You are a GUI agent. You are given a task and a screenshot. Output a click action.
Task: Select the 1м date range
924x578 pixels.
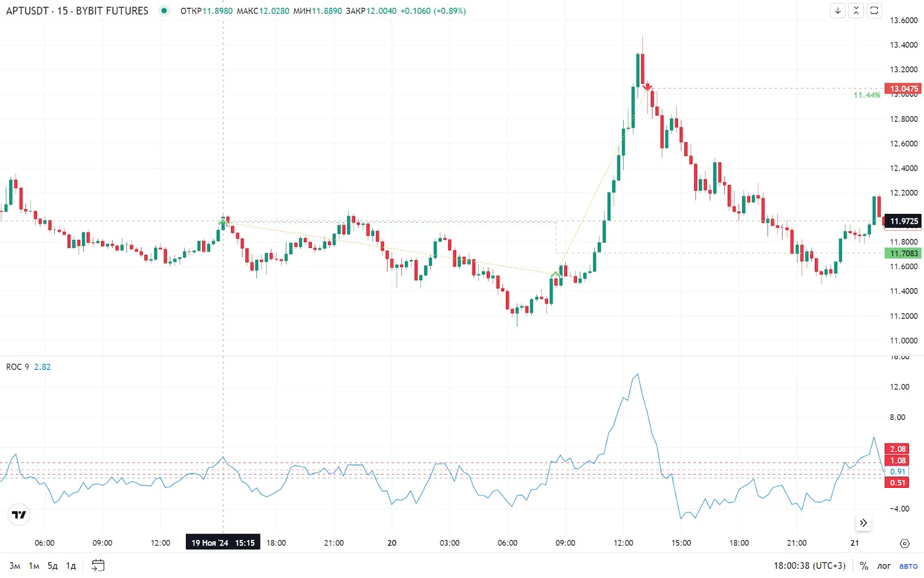[x=34, y=565]
